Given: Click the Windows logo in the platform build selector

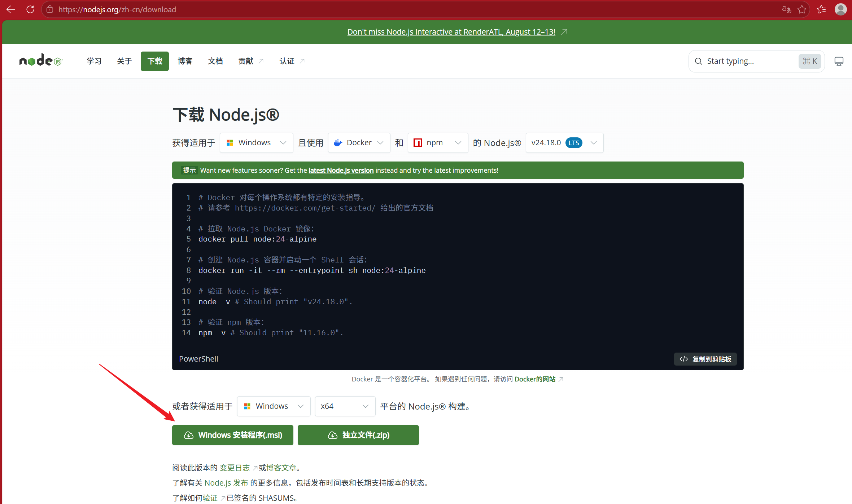Looking at the screenshot, I should [x=247, y=406].
